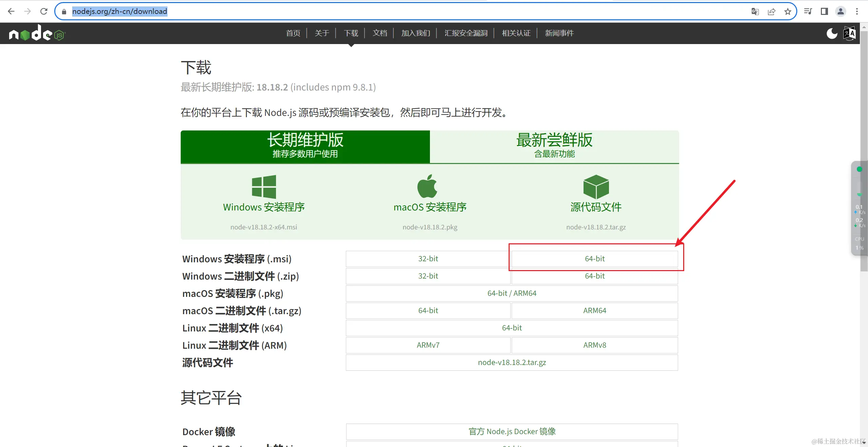868x447 pixels.
Task: Click the scrollbar down arrow
Action: tap(864, 443)
